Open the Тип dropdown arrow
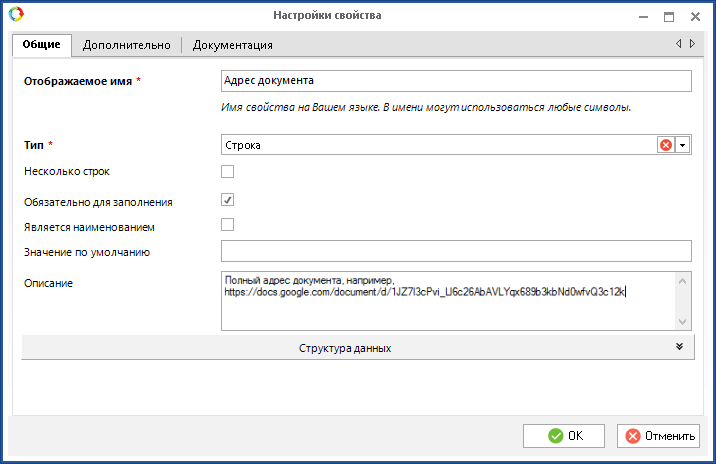The width and height of the screenshot is (716, 464). pyautogui.click(x=683, y=145)
